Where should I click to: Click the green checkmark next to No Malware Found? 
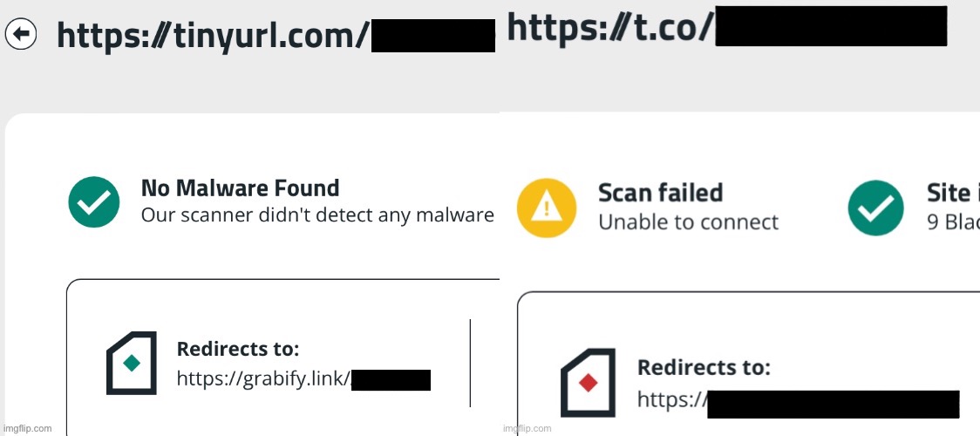tap(94, 201)
